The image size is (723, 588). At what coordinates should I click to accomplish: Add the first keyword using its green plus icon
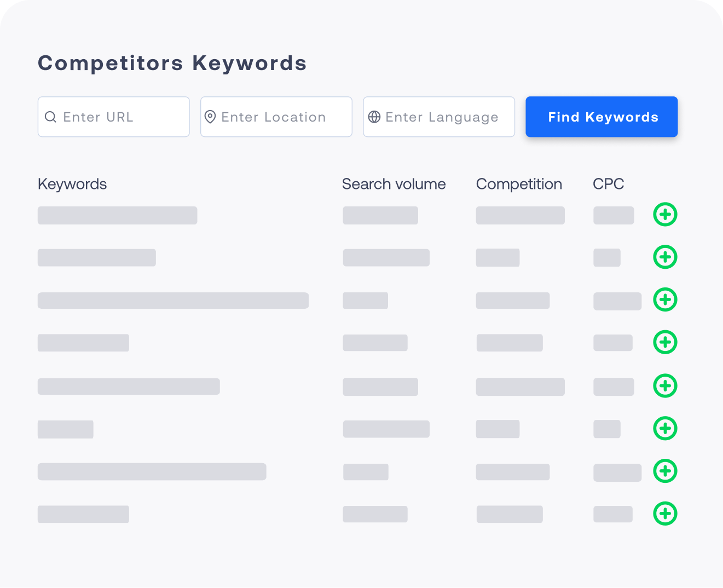click(665, 215)
